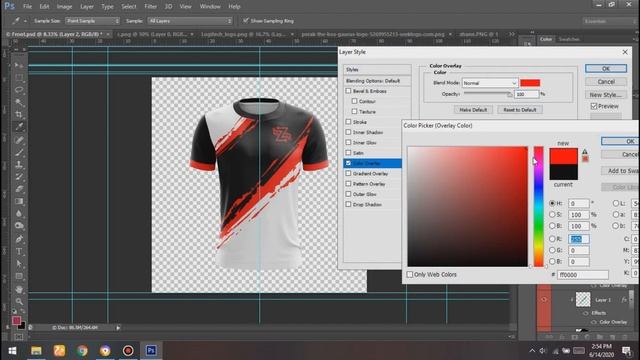Toggle Show Sampling Ring checkbox
This screenshot has width=640, height=360.
tap(245, 20)
